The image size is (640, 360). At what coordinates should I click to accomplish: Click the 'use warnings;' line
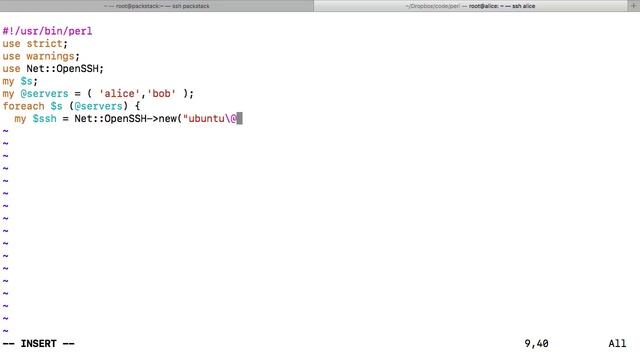[41, 56]
